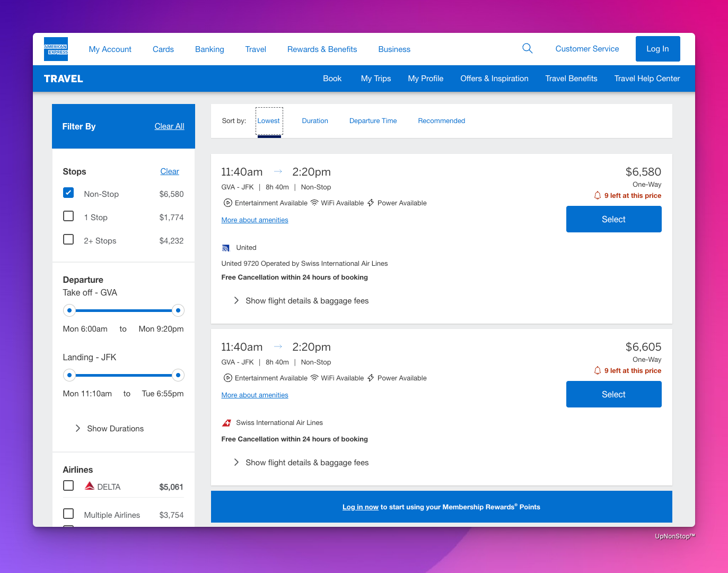Uncheck the Non-Stop filter checkbox
The image size is (728, 573).
(68, 193)
